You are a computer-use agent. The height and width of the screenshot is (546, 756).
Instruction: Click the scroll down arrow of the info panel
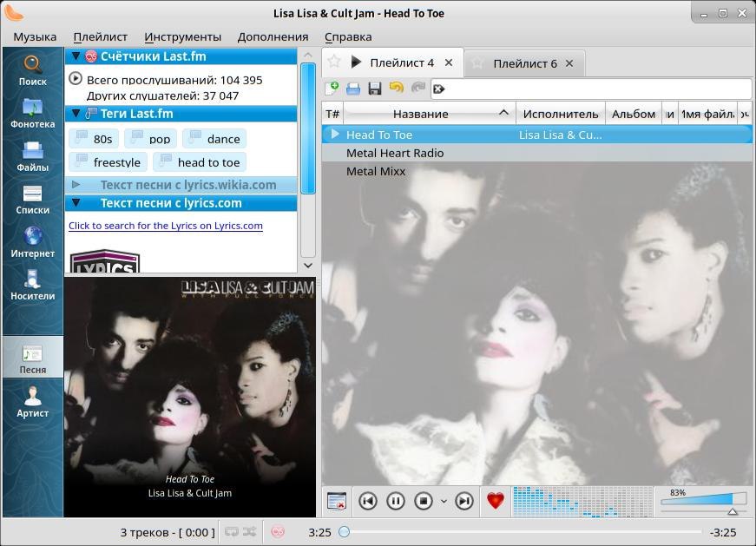[x=308, y=266]
